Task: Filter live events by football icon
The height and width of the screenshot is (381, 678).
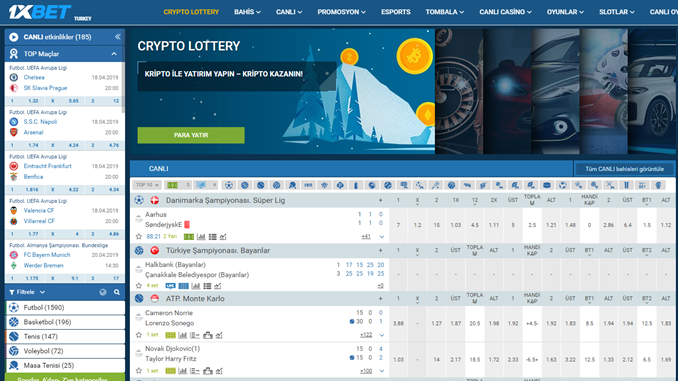Action: 229,185
